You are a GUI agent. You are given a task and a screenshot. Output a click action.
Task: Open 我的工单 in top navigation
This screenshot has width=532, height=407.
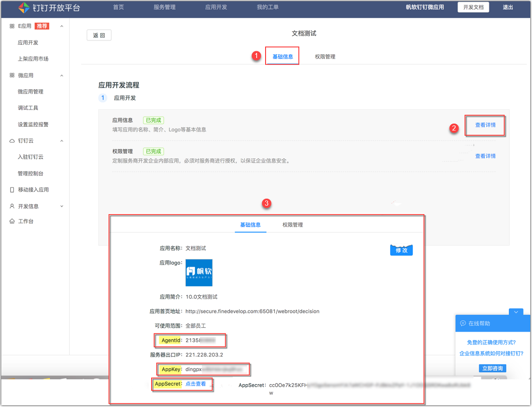tap(267, 7)
